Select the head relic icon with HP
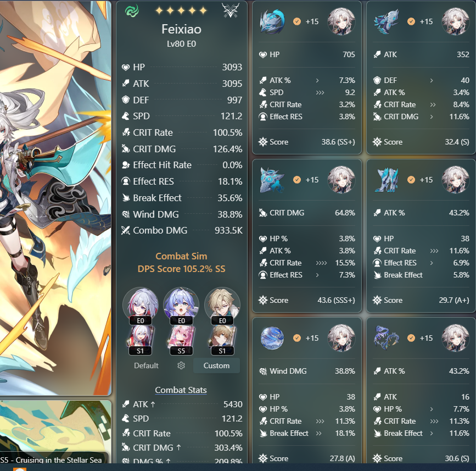 272,21
